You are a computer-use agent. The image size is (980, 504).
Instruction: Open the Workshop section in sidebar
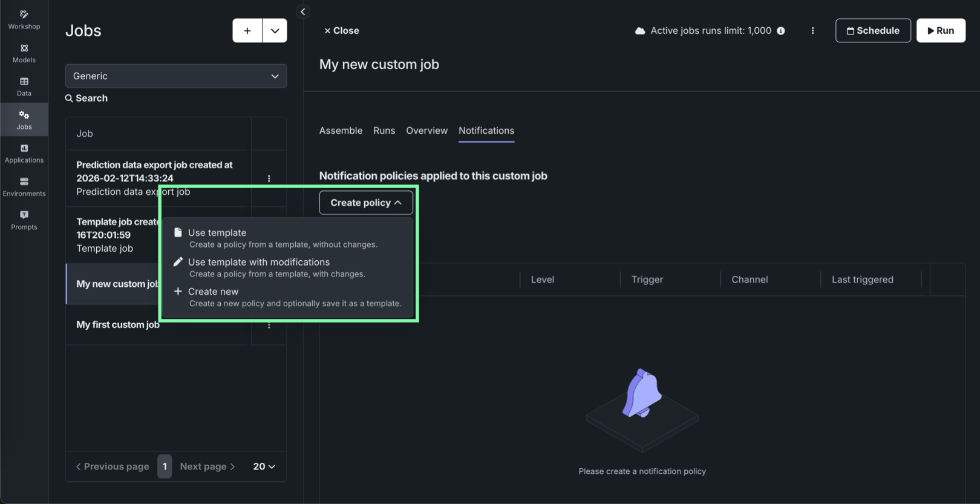(x=24, y=19)
